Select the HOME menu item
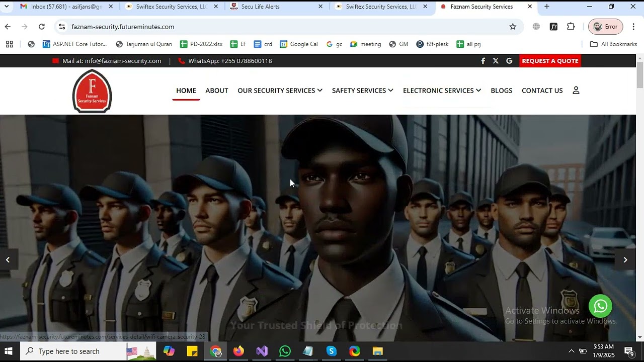The image size is (644, 362). tap(186, 90)
